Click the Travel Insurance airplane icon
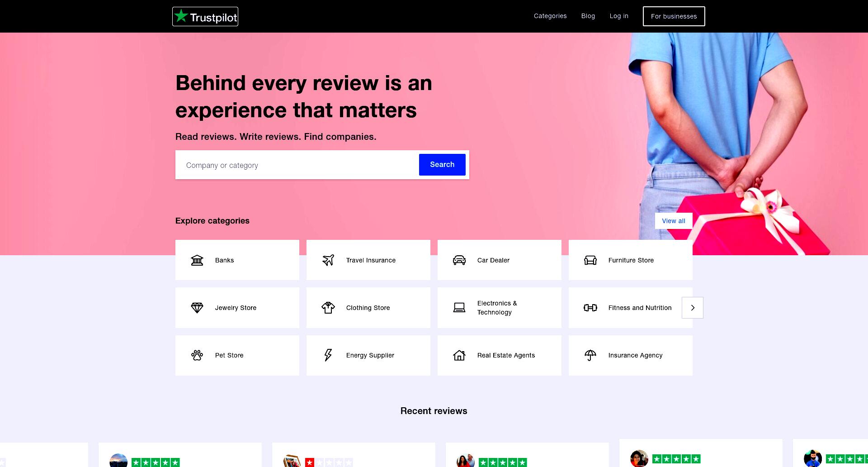The image size is (868, 467). point(328,260)
